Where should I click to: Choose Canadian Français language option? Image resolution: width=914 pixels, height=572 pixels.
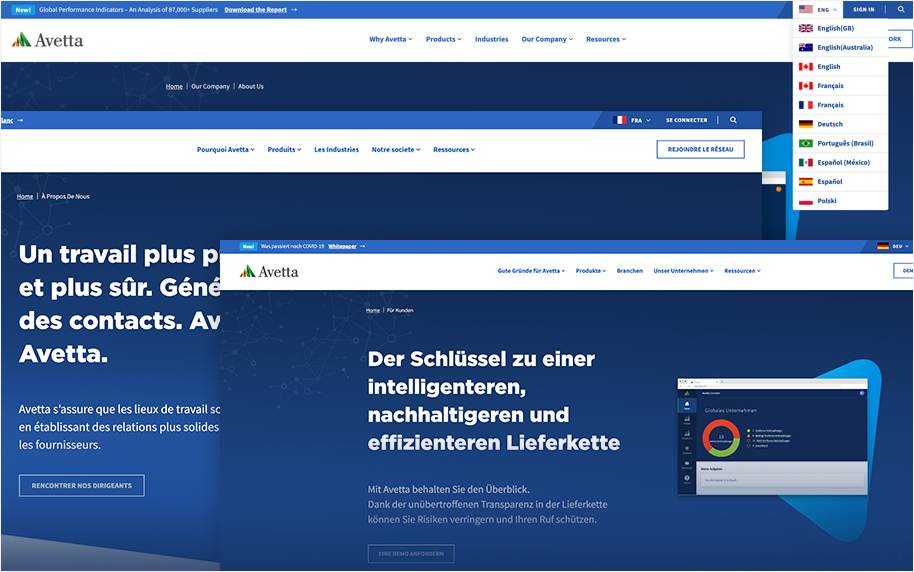840,86
